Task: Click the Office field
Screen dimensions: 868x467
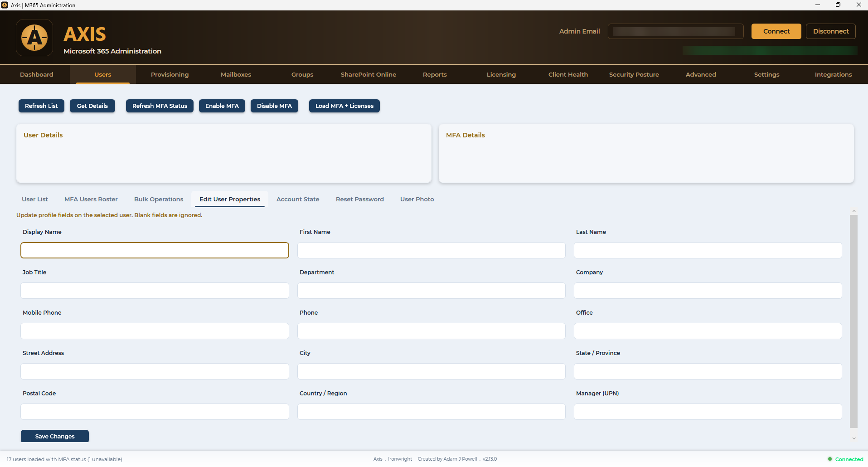Action: pyautogui.click(x=708, y=331)
